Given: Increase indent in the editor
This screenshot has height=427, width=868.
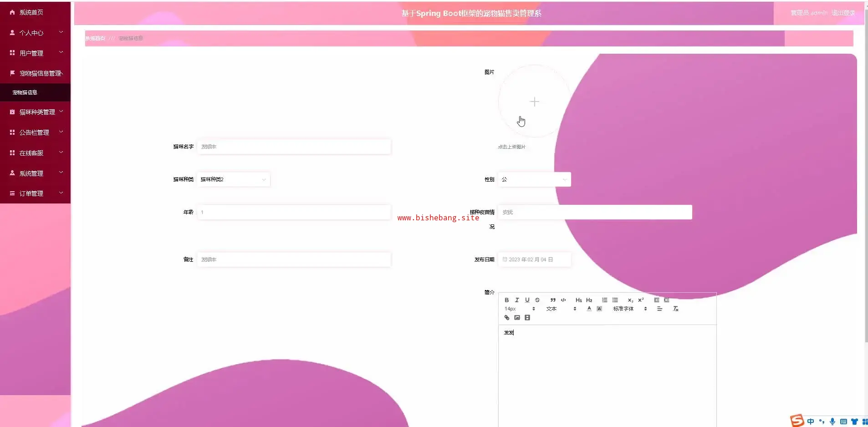Looking at the screenshot, I should (667, 300).
